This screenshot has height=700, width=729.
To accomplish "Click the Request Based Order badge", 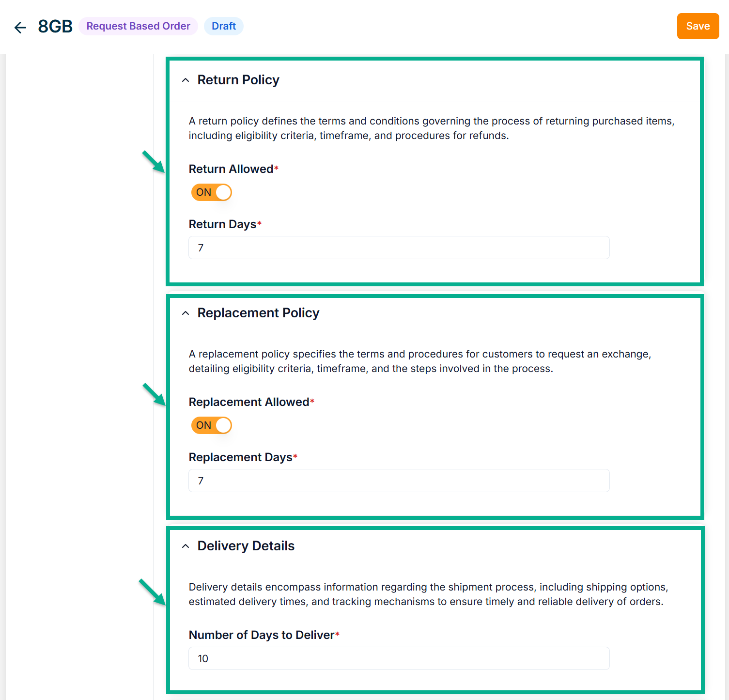I will tap(138, 26).
